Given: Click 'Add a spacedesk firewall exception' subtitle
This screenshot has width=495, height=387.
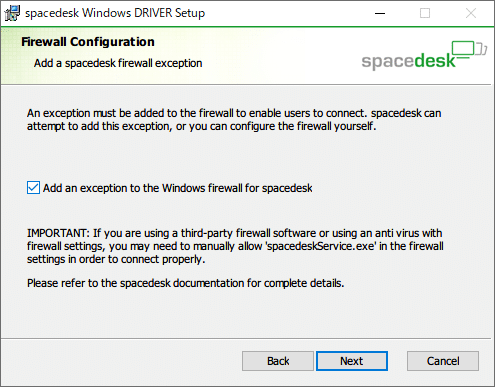Looking at the screenshot, I should click(118, 63).
